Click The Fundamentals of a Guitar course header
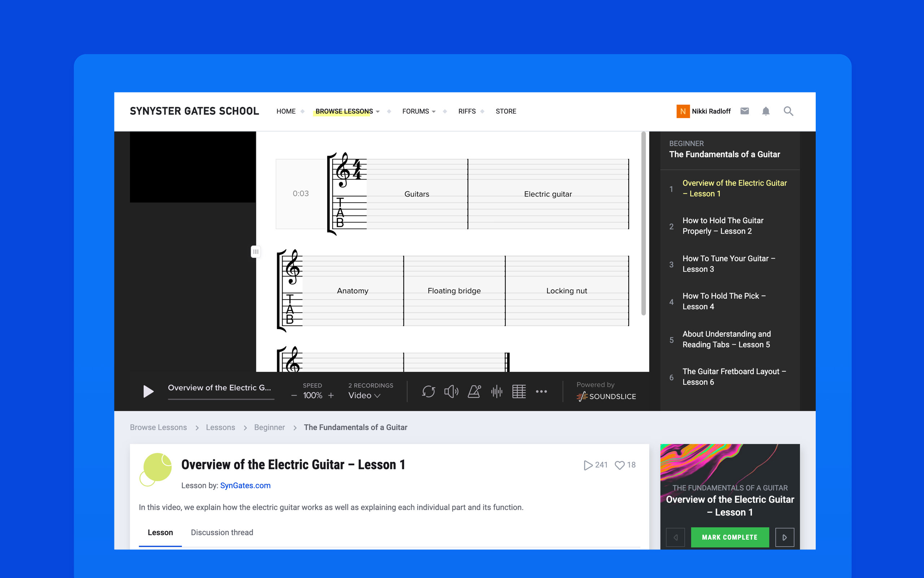 (724, 154)
